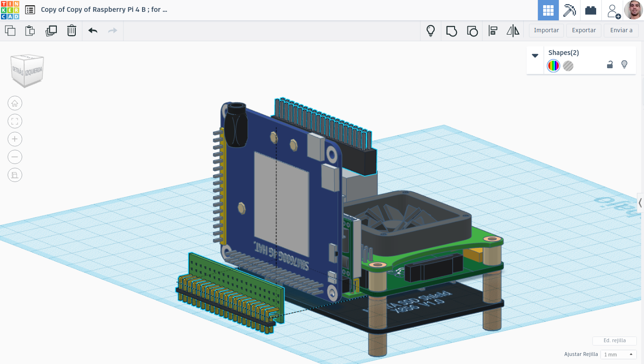Open Blocks mode pickaxe icon
This screenshot has height=364, width=644.
coord(569,10)
